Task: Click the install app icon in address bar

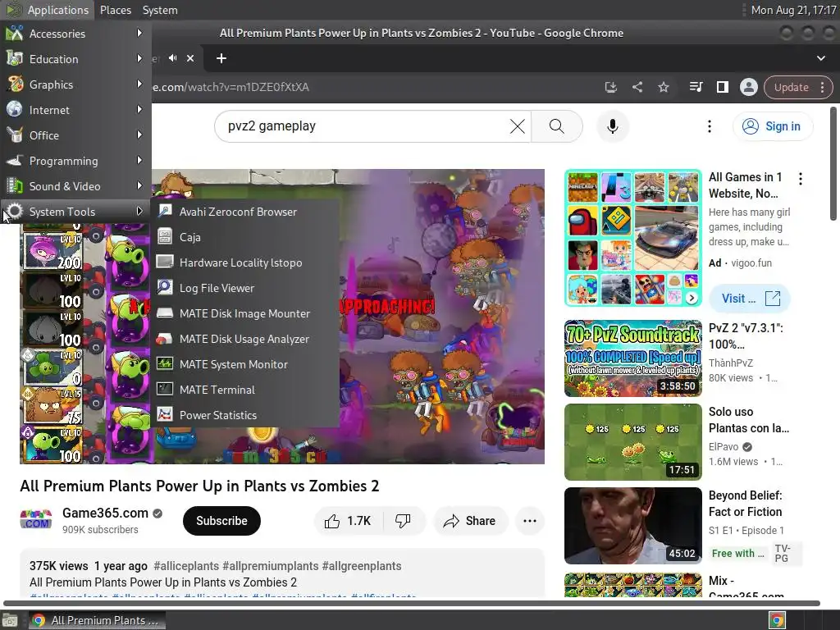Action: 610,87
